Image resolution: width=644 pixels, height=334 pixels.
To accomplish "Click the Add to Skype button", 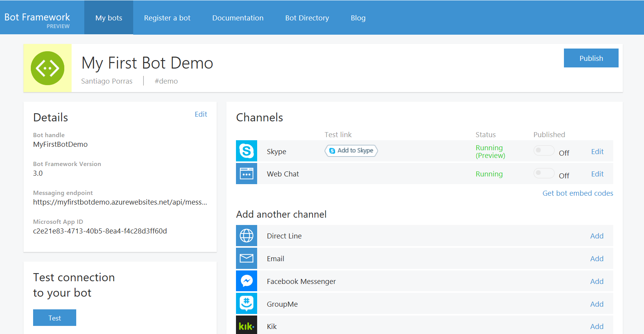I will tap(351, 151).
